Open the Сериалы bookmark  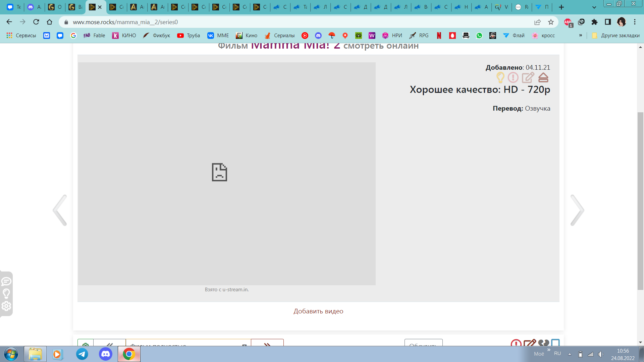point(279,36)
